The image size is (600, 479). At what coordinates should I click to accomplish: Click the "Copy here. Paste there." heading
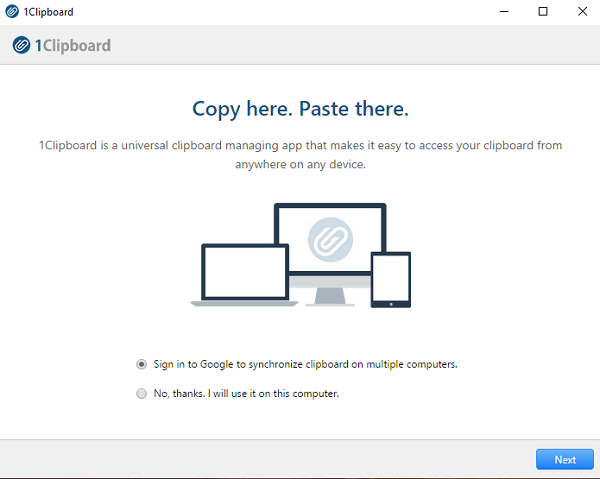pos(300,109)
